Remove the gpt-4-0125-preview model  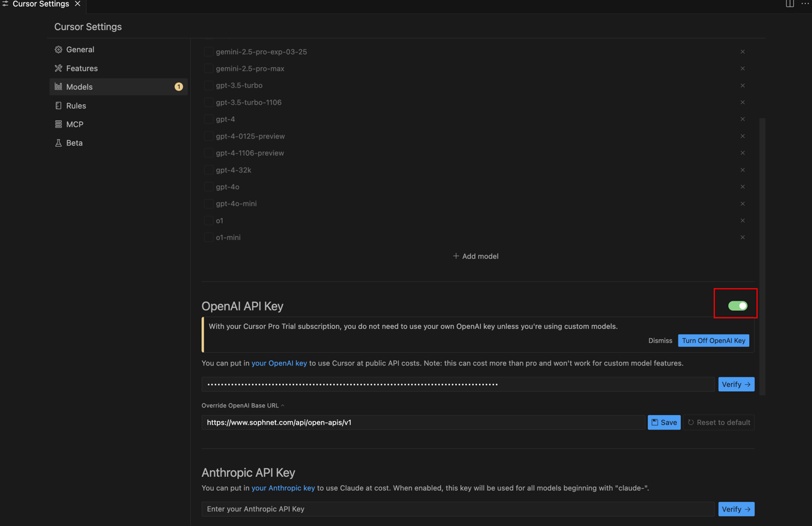(743, 136)
